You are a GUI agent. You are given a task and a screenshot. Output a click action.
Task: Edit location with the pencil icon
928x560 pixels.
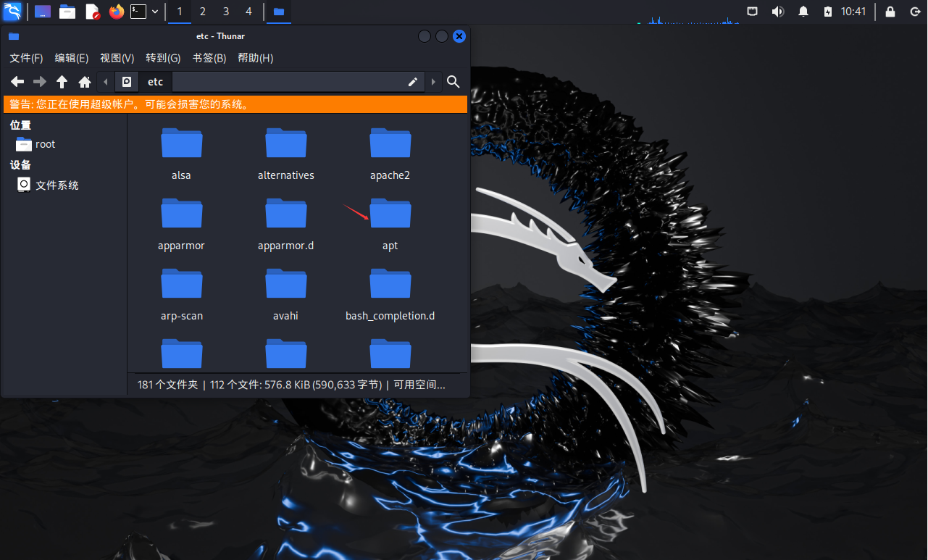[413, 82]
